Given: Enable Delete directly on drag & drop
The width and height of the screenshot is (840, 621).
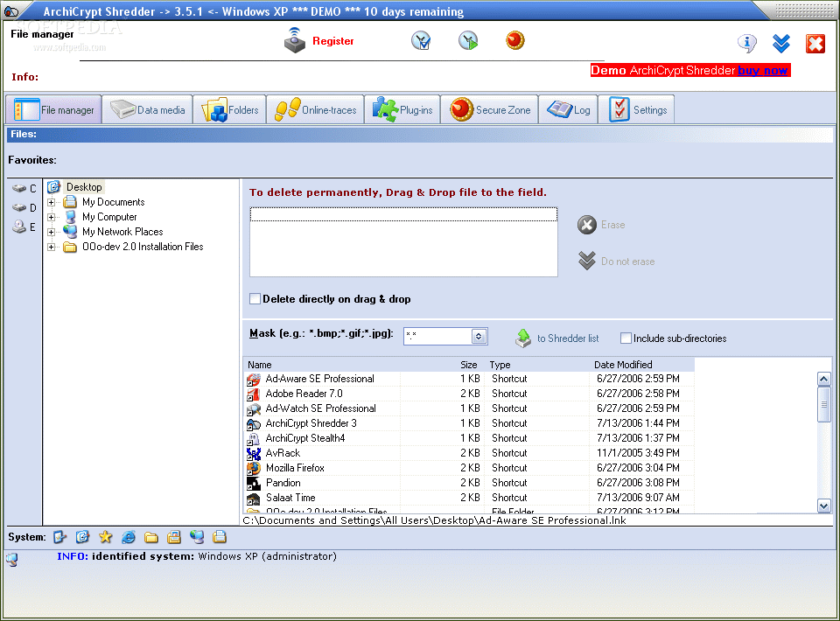Looking at the screenshot, I should pyautogui.click(x=255, y=299).
